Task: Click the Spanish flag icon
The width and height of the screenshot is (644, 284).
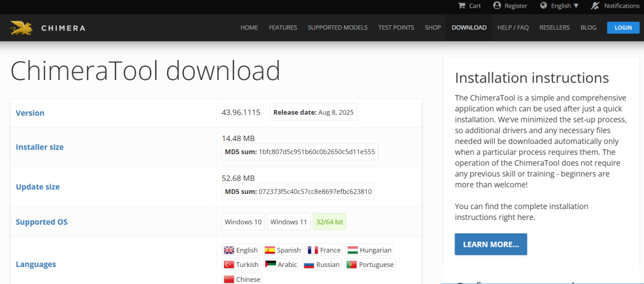Action: pos(270,250)
